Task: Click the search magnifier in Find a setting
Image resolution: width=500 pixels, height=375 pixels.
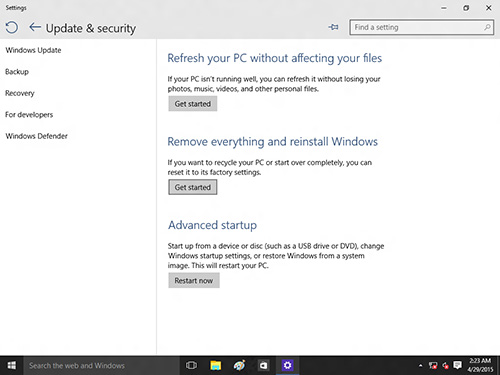Action: point(487,27)
